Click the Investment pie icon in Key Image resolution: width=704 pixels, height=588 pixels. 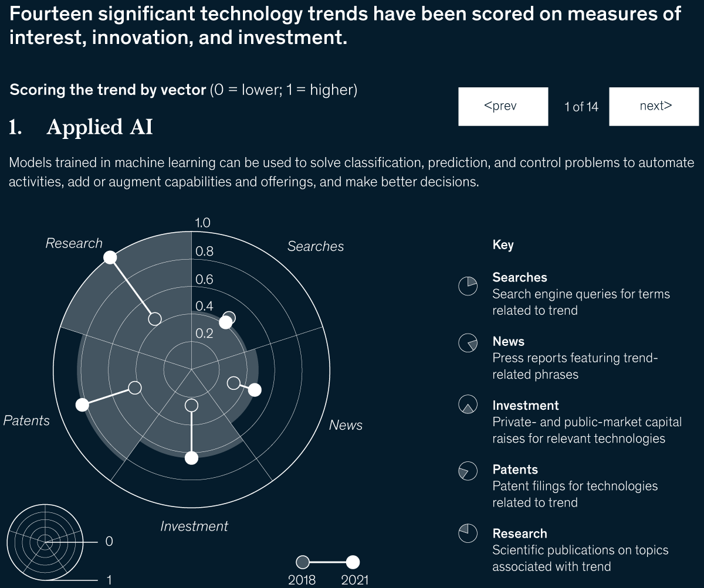(468, 405)
